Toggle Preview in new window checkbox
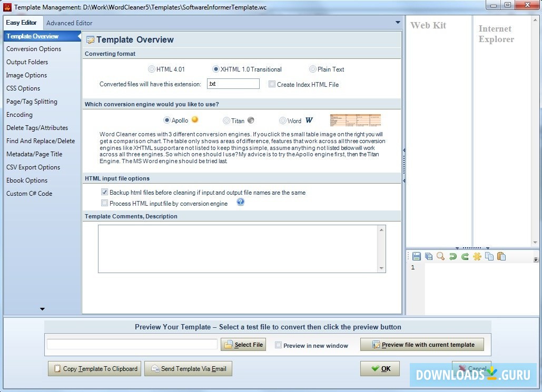Image resolution: width=542 pixels, height=392 pixels. 278,345
